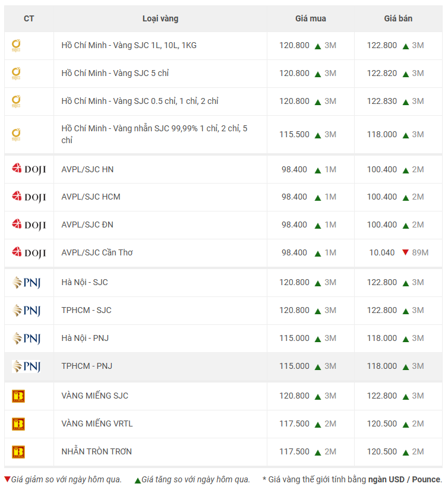Click the ngàn USD / Pounce footnote text
448x493 pixels.
click(x=405, y=479)
